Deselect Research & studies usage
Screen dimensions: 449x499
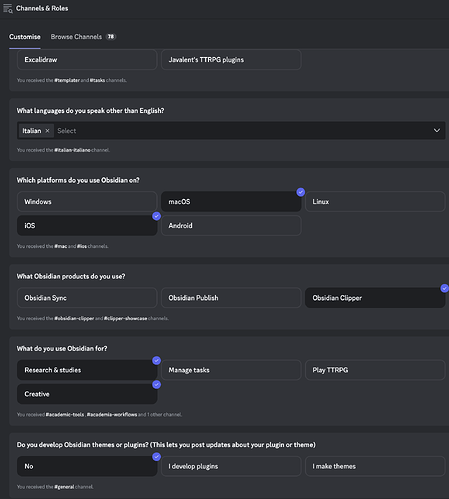tap(87, 370)
